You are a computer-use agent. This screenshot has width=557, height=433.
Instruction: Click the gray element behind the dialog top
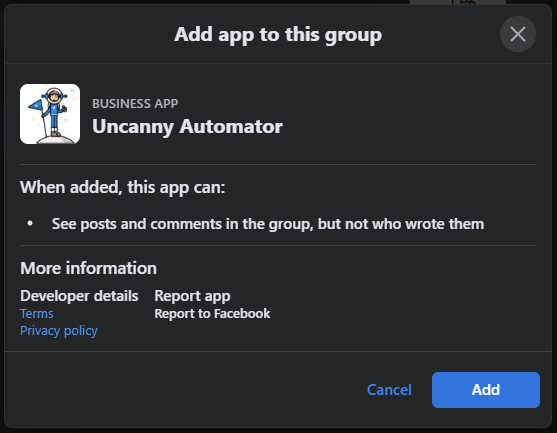(x=458, y=2)
